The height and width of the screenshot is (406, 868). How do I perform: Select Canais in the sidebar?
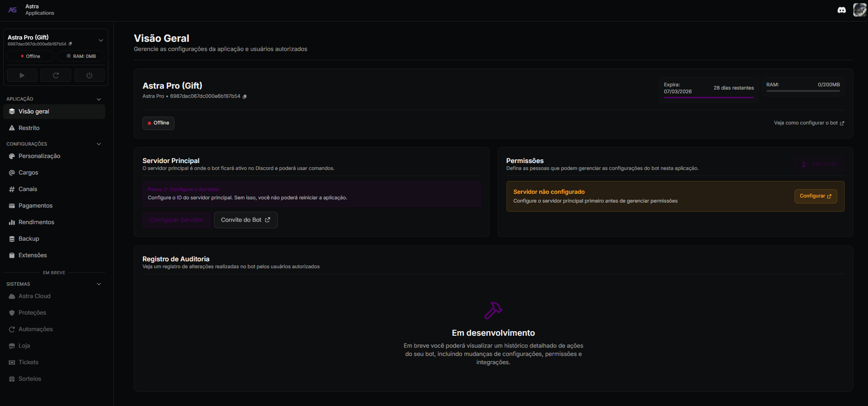28,189
